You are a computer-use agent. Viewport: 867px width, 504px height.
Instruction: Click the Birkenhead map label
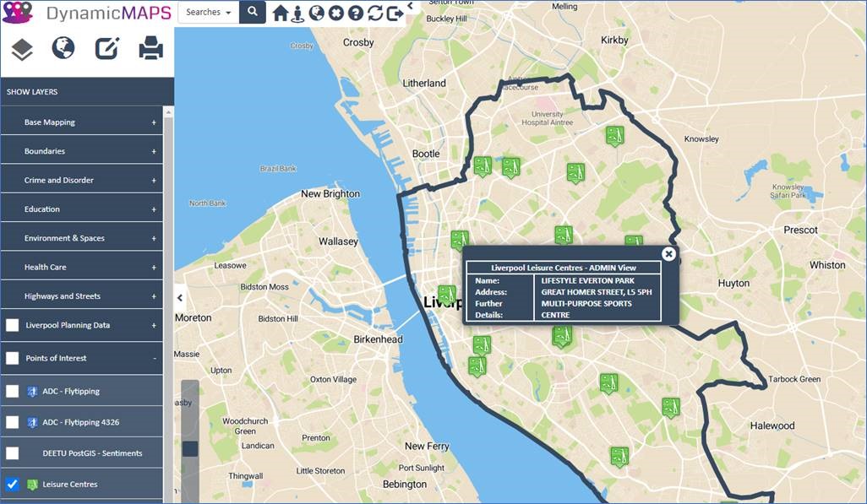tap(379, 339)
